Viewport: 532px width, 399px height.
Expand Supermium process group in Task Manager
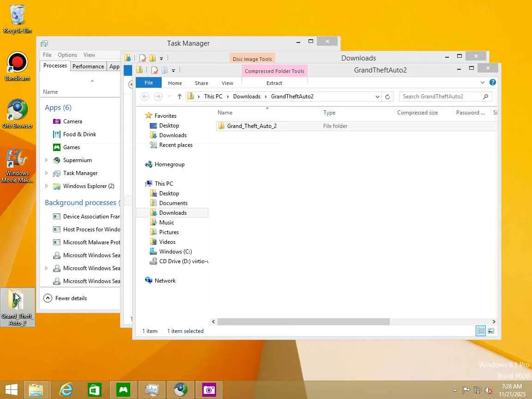coord(47,160)
